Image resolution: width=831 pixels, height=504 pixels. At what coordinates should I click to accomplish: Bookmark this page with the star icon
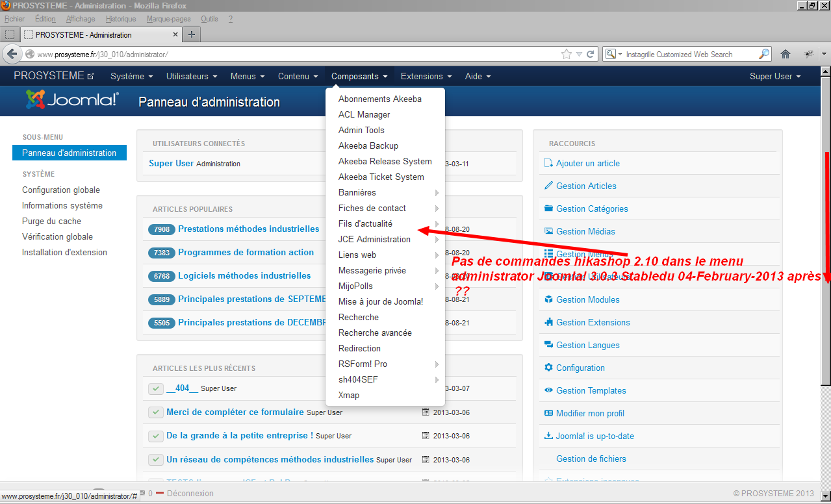point(567,54)
